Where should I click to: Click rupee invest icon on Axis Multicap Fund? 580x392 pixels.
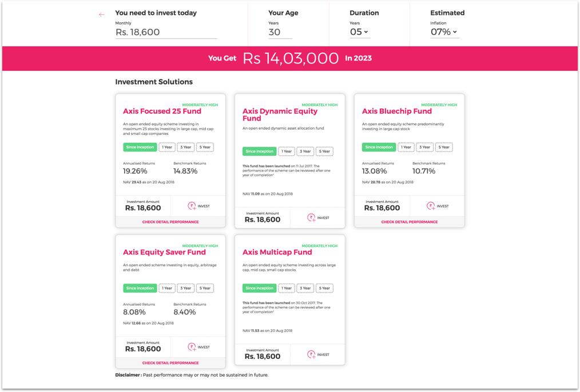(x=311, y=354)
